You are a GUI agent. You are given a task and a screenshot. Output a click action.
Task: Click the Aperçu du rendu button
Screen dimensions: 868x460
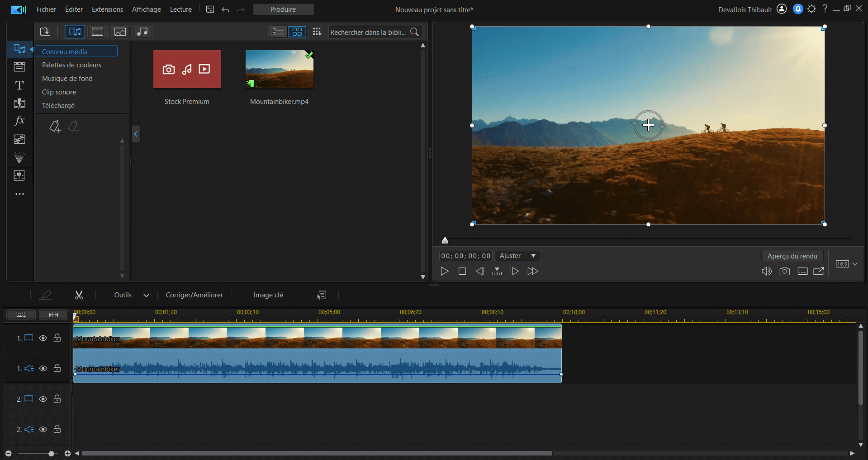pos(792,256)
